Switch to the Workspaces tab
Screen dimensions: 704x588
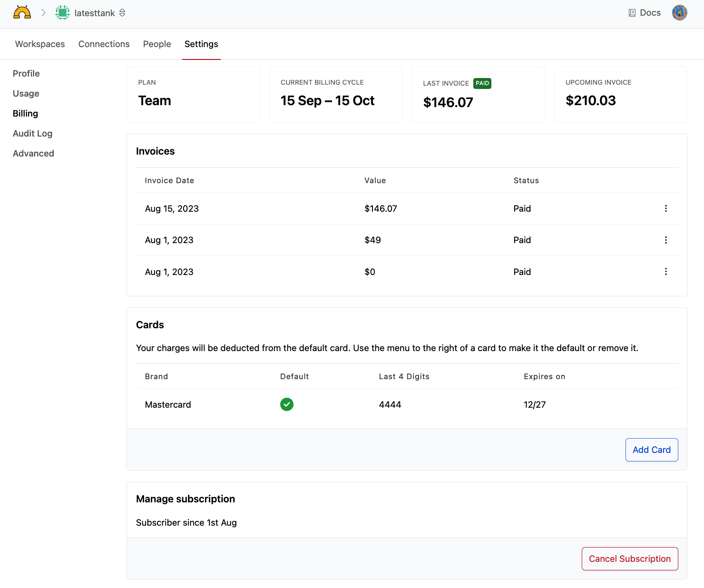tap(40, 44)
